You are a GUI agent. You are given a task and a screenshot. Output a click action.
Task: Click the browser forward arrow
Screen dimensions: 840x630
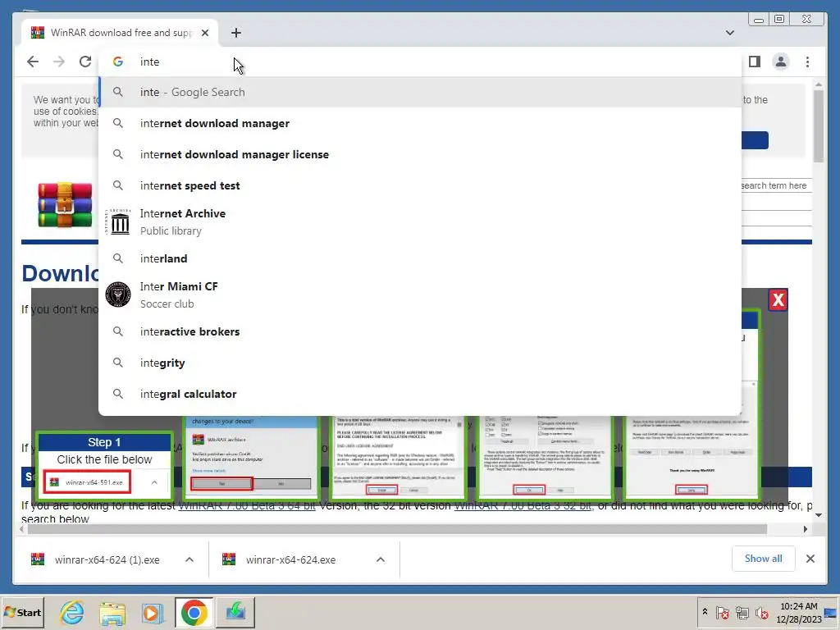coord(59,62)
